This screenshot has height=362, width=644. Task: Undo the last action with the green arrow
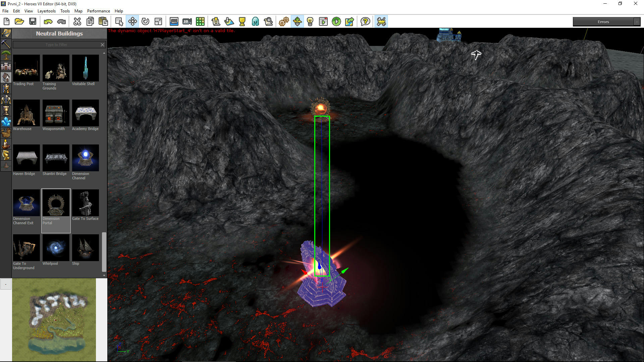[x=48, y=22]
